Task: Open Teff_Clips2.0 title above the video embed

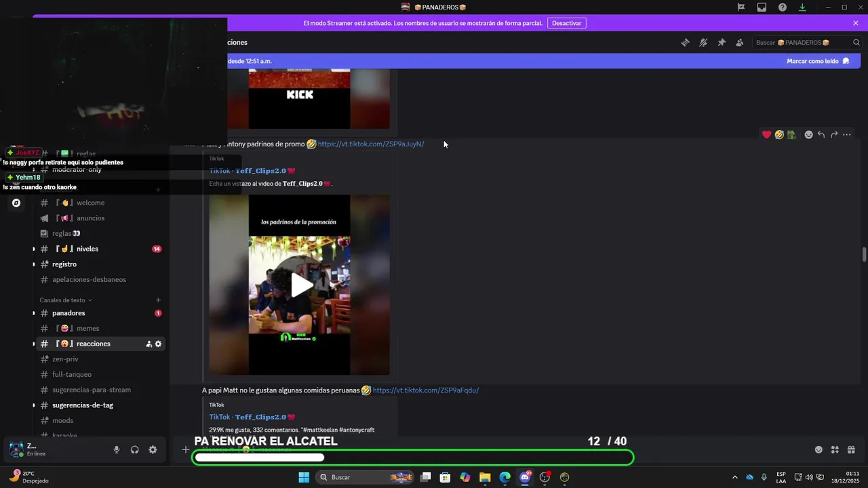Action: point(252,171)
